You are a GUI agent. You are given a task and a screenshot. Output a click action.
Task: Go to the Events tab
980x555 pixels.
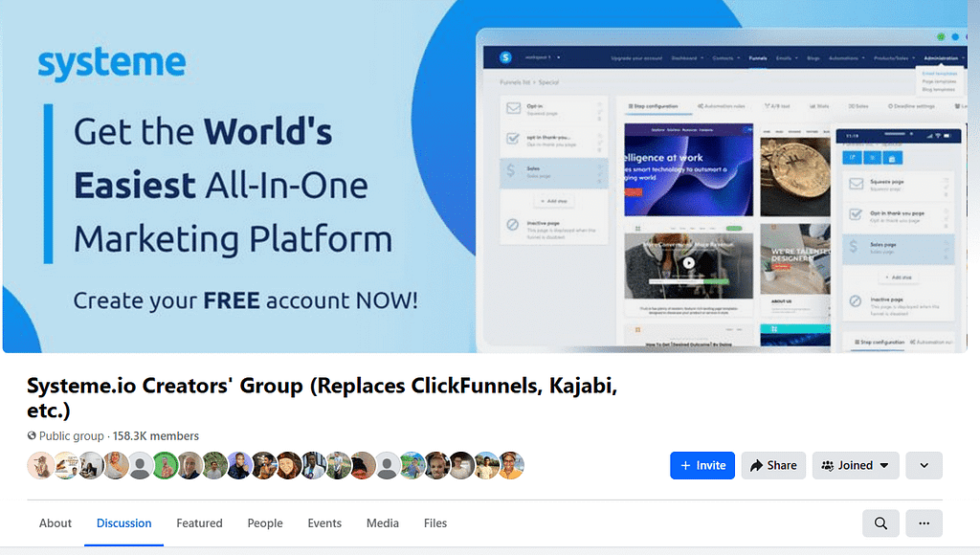324,523
